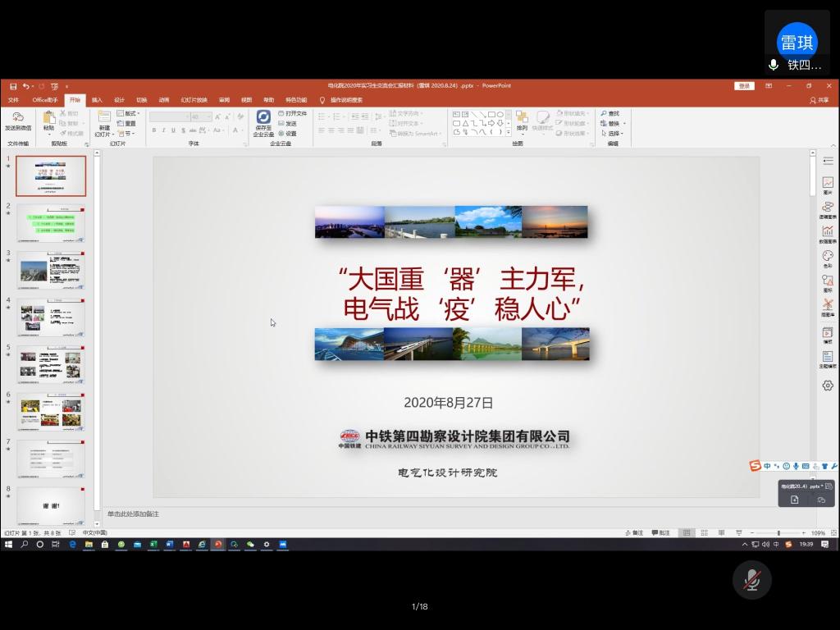Viewport: 840px width, 630px height.
Task: Start slideshow via status bar icon
Action: [738, 531]
